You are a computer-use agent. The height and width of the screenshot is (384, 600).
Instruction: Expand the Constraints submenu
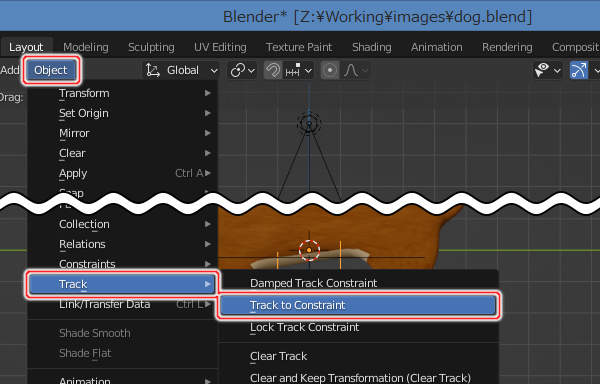(x=122, y=264)
